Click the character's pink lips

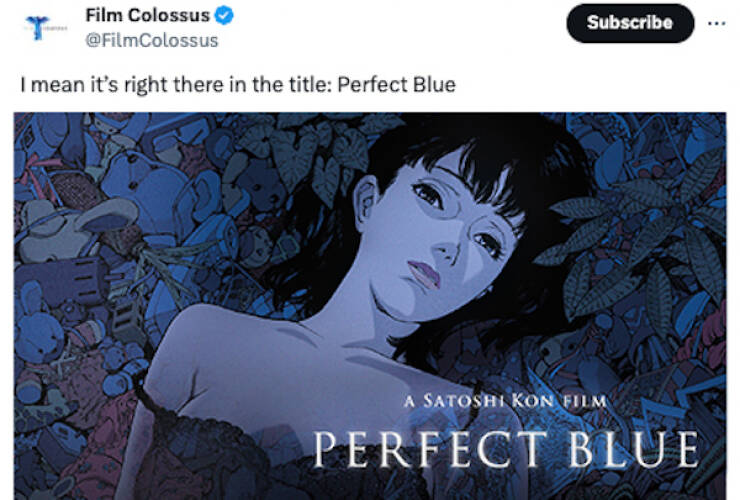tap(424, 274)
